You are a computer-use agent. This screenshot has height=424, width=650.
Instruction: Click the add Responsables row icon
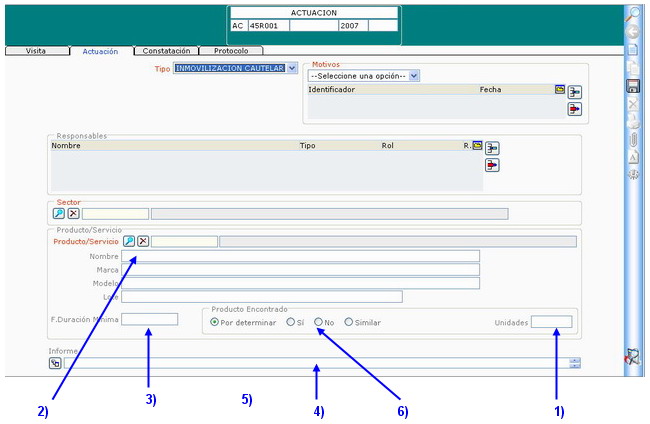pos(492,148)
